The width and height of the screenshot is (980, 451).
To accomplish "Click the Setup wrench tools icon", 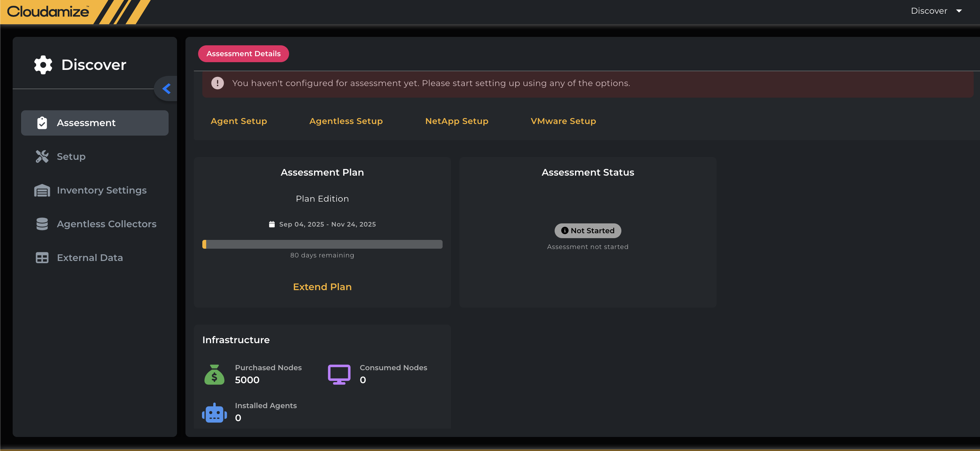I will pos(42,156).
